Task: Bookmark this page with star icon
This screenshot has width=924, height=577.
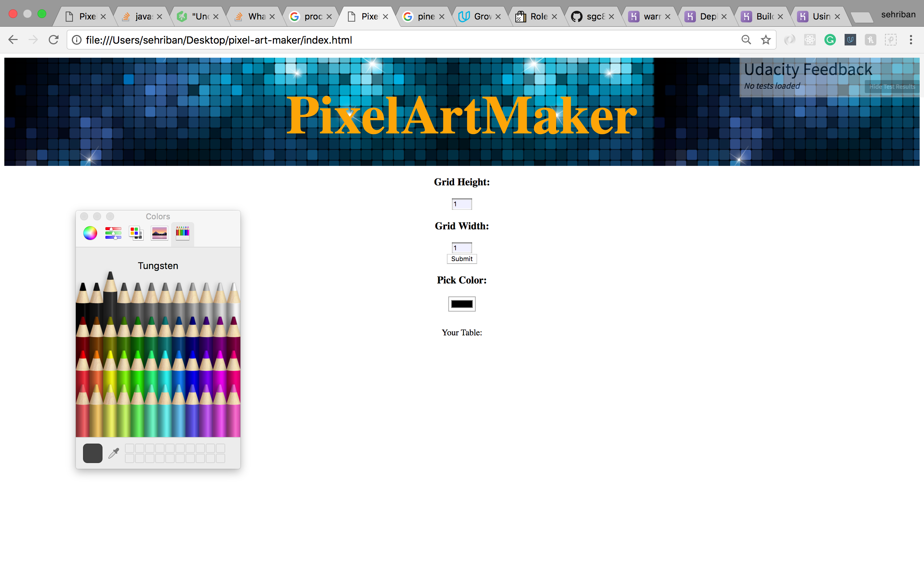Action: point(766,40)
